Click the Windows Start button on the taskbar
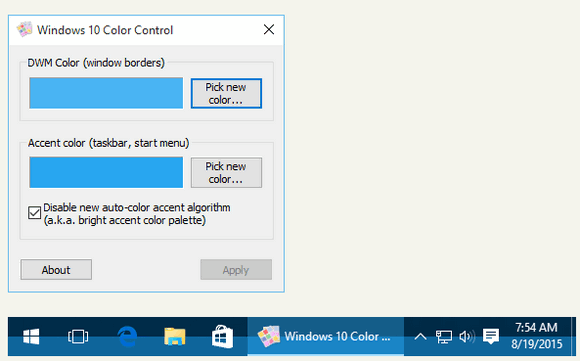This screenshot has width=580, height=361. point(31,337)
